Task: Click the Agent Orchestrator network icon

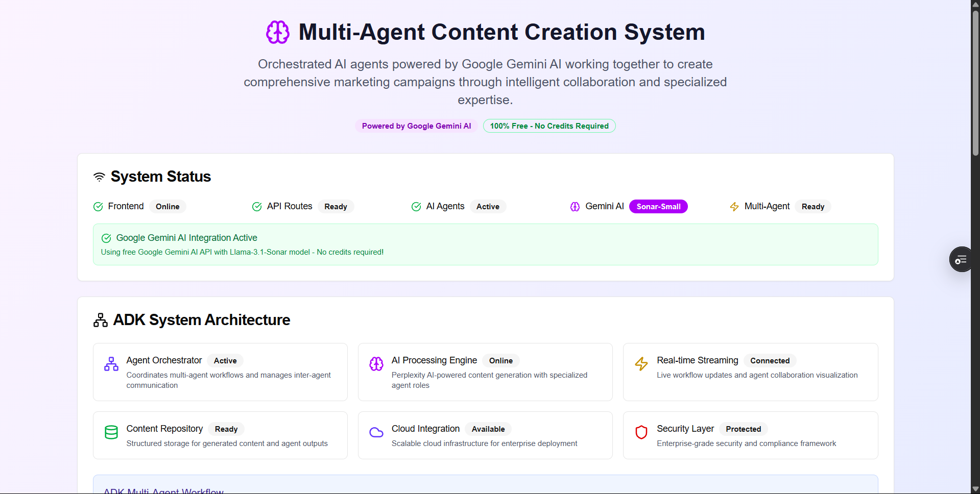Action: tap(111, 364)
